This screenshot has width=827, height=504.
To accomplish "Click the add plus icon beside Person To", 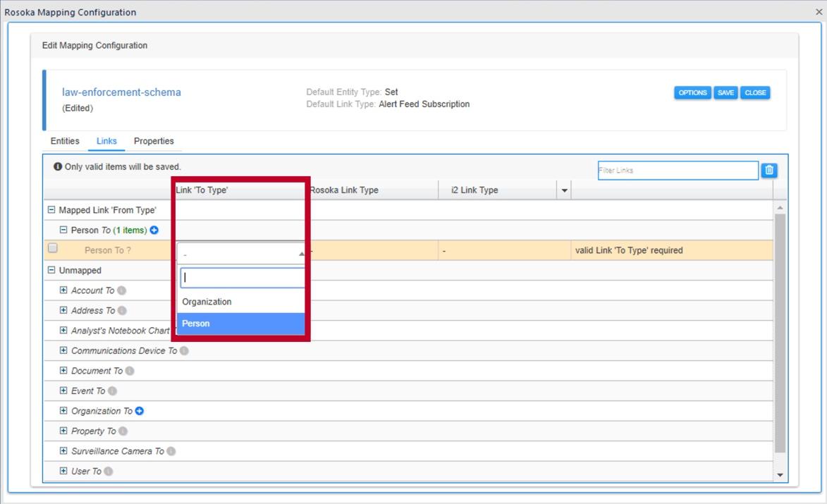I will point(152,230).
